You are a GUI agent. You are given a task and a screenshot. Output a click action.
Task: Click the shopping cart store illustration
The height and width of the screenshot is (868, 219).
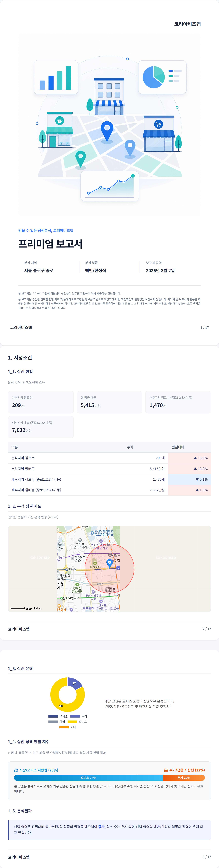[159, 134]
